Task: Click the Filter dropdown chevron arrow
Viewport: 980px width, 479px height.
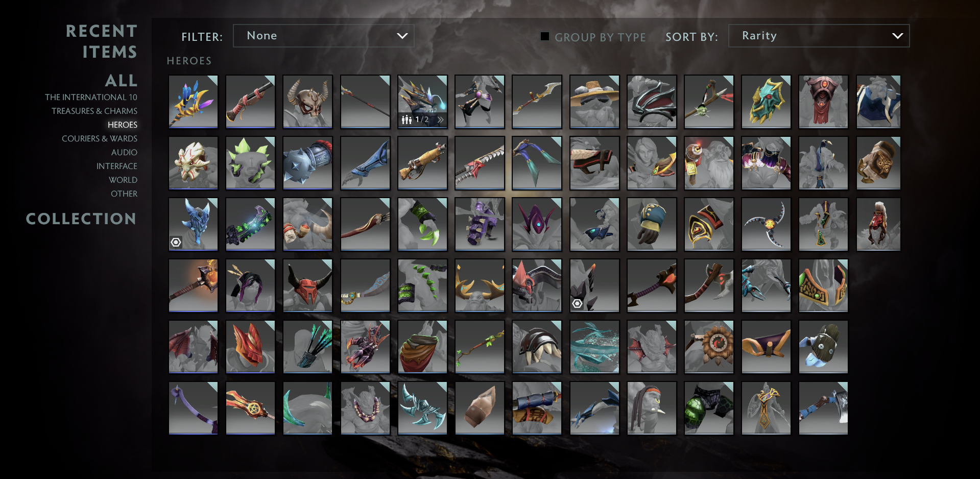Action: tap(402, 36)
